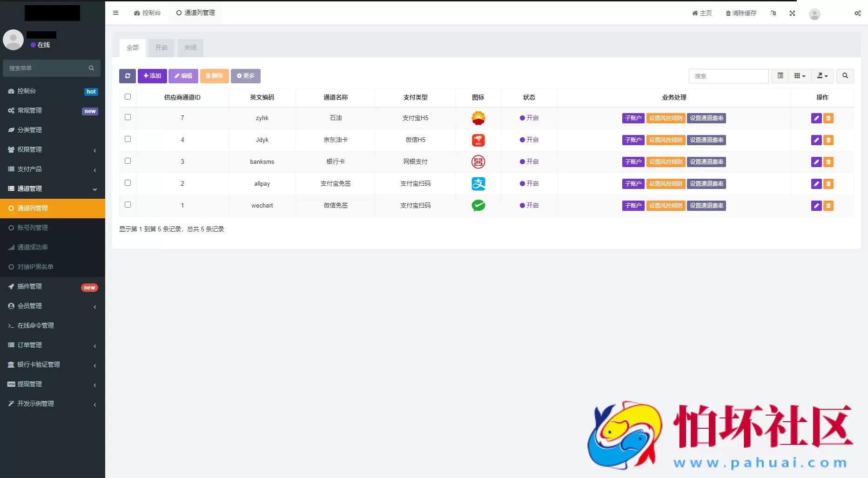
Task: Click the delete trash icon for wechart row
Action: (x=828, y=206)
